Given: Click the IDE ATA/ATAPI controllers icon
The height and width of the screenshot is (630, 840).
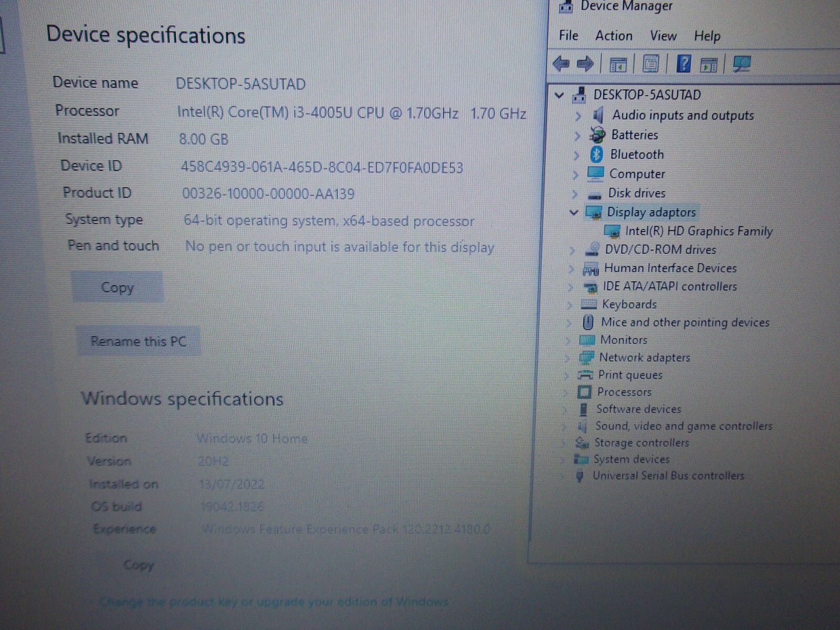Looking at the screenshot, I should 591,287.
